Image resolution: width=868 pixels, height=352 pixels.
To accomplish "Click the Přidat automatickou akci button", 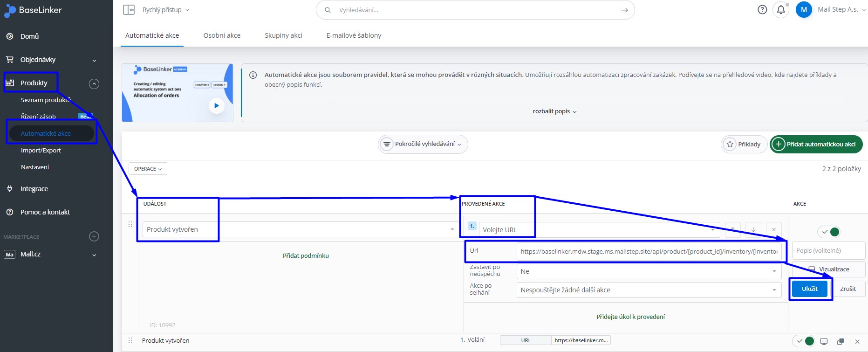I will tap(816, 144).
